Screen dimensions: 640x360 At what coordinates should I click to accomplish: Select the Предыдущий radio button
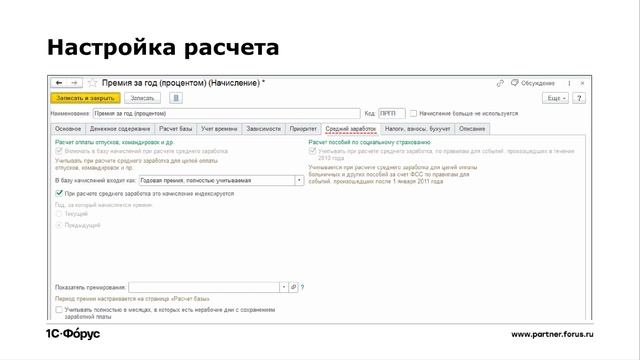click(x=59, y=225)
